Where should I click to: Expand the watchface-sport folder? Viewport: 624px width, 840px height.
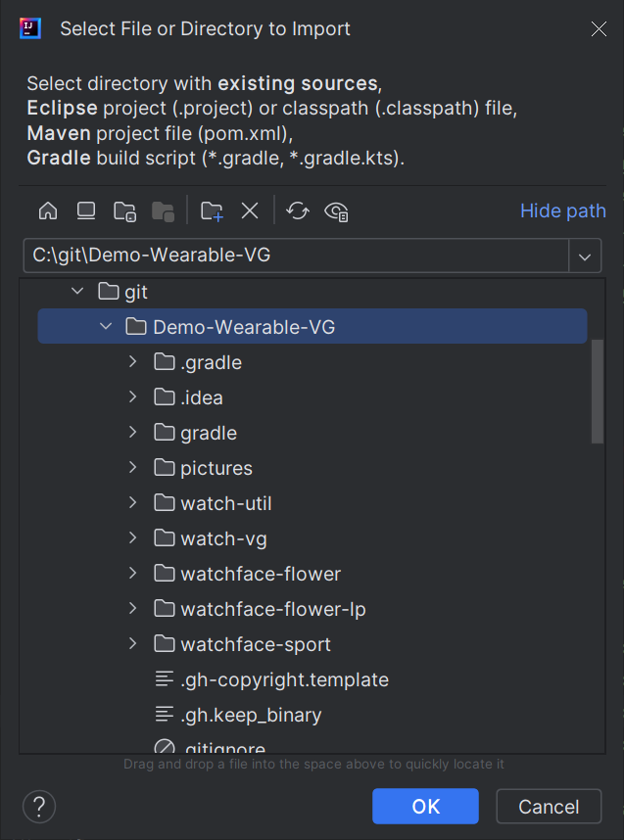[132, 644]
